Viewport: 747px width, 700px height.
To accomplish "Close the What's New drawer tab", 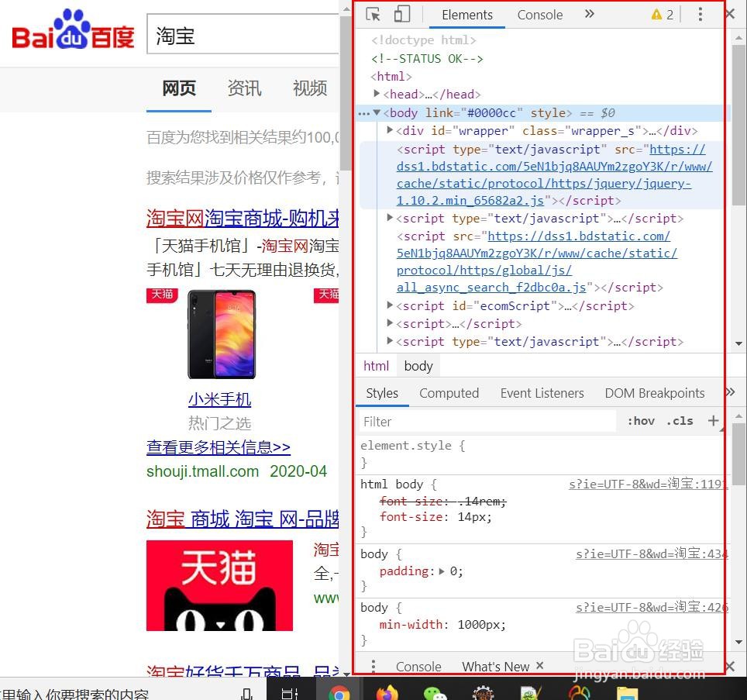I will [x=540, y=665].
